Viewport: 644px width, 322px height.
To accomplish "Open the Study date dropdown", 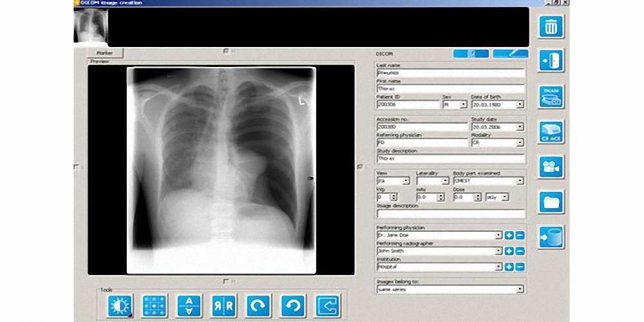I will [x=520, y=127].
